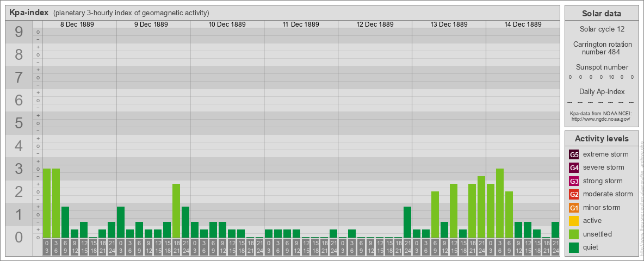Click the G5 extreme storm badge

point(574,155)
